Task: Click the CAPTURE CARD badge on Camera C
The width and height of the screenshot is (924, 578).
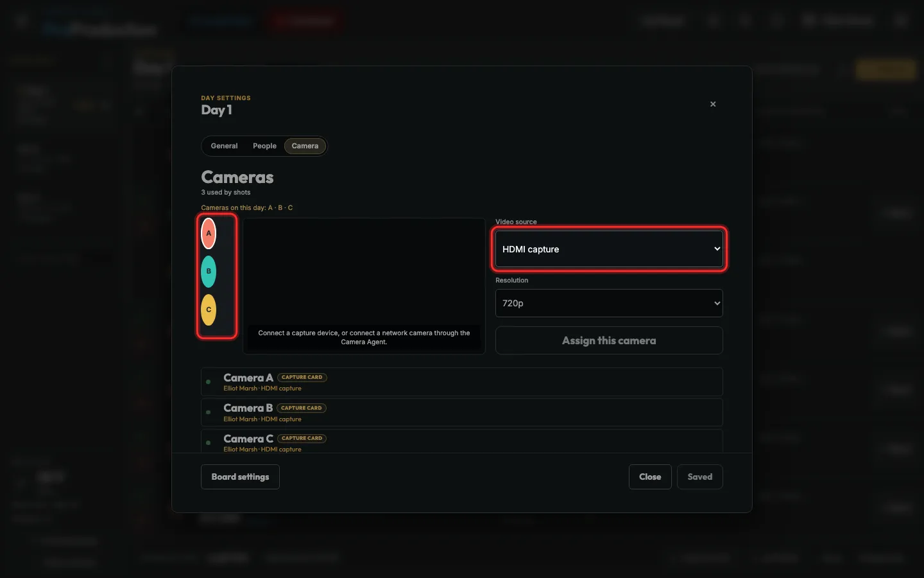Action: coord(302,439)
